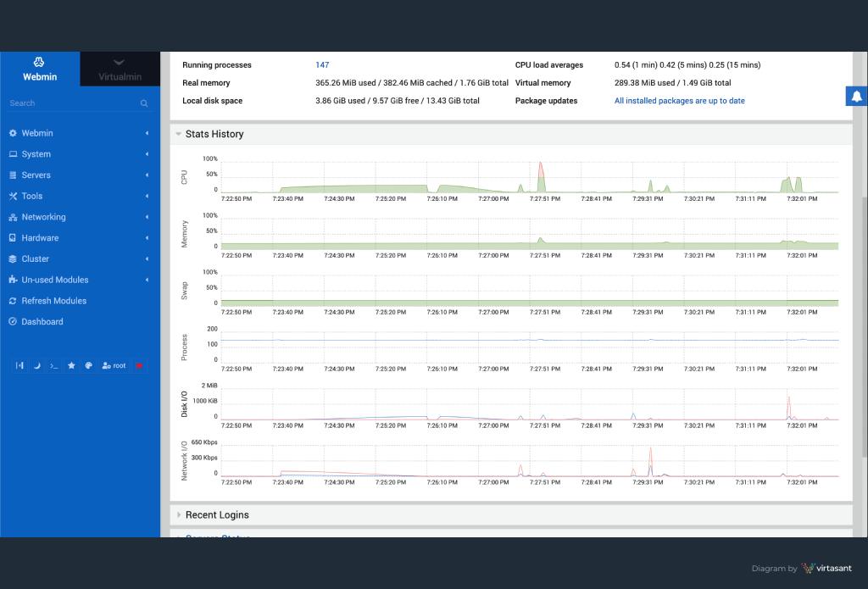Open notifications with the bell icon
This screenshot has width=868, height=589.
coord(856,97)
